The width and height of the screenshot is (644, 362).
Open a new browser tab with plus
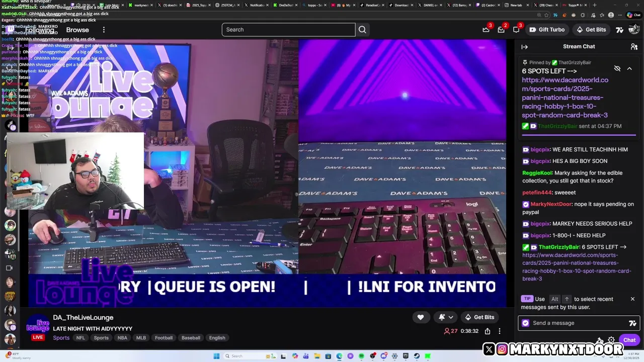[x=595, y=5]
